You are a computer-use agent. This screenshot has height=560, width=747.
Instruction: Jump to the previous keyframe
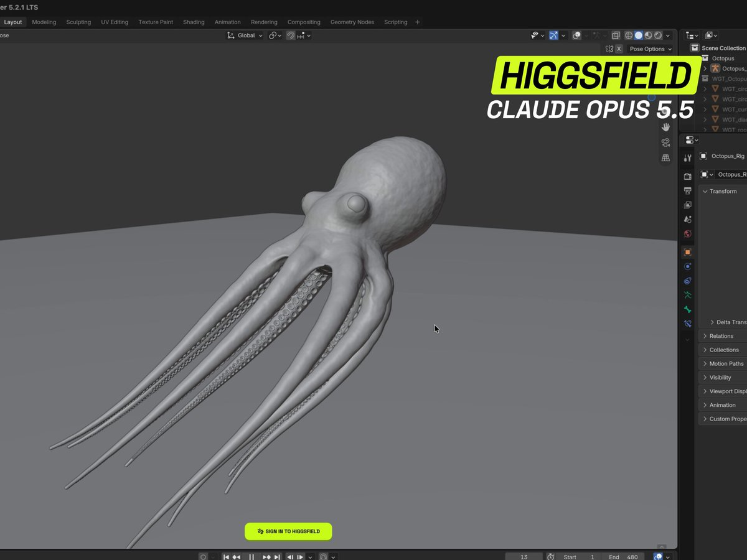pos(237,557)
